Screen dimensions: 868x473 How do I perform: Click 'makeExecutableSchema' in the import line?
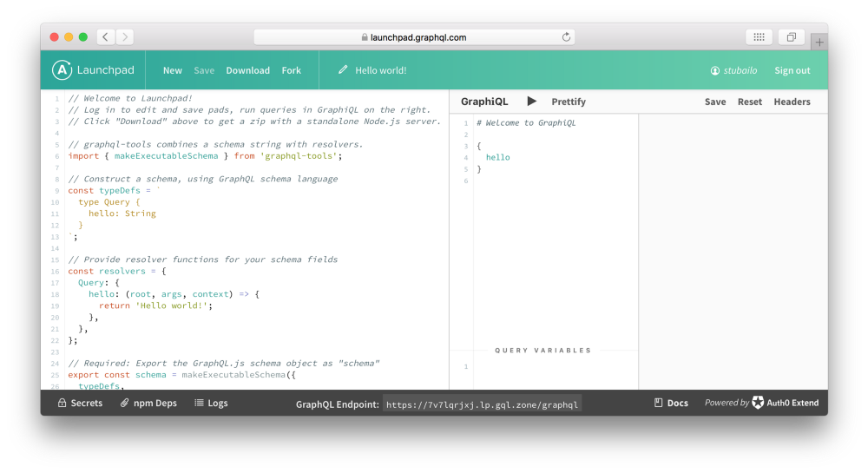166,156
